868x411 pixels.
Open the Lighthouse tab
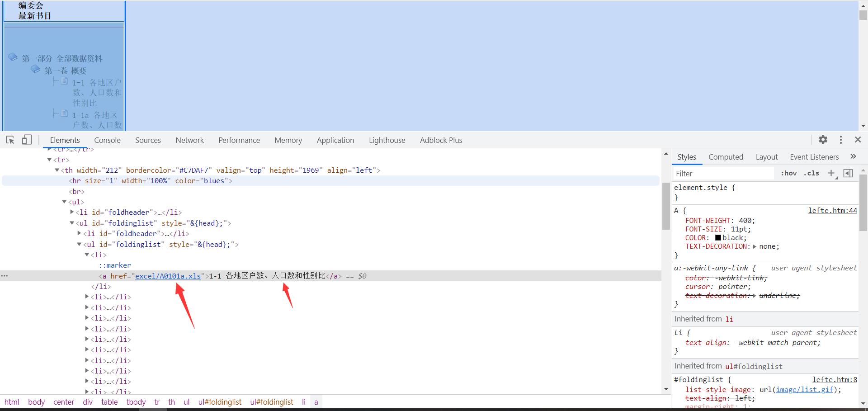point(387,140)
